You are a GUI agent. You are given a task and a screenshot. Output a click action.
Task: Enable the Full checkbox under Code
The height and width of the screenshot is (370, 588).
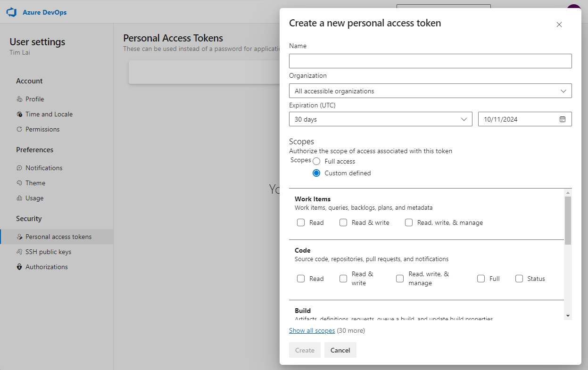pyautogui.click(x=481, y=279)
